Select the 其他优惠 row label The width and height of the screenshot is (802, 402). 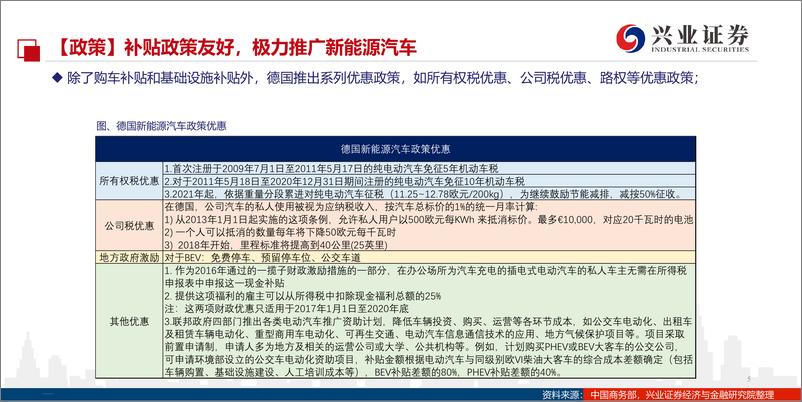point(129,321)
